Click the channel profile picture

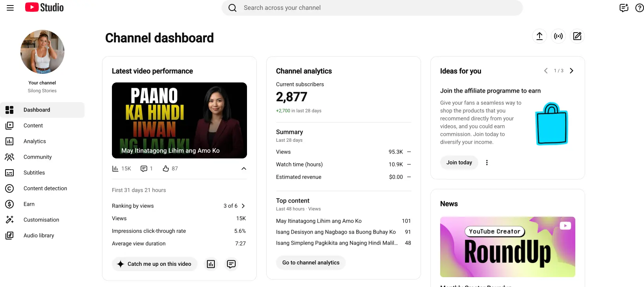coord(42,52)
